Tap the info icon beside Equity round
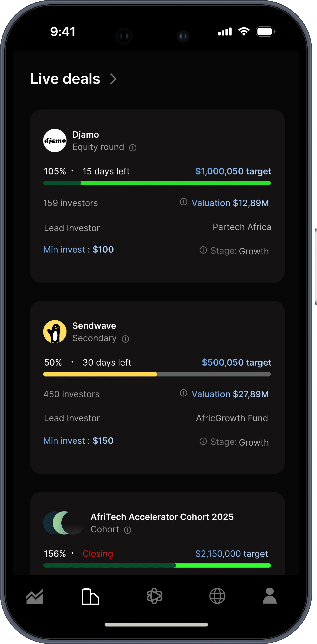The height and width of the screenshot is (644, 317). point(133,148)
